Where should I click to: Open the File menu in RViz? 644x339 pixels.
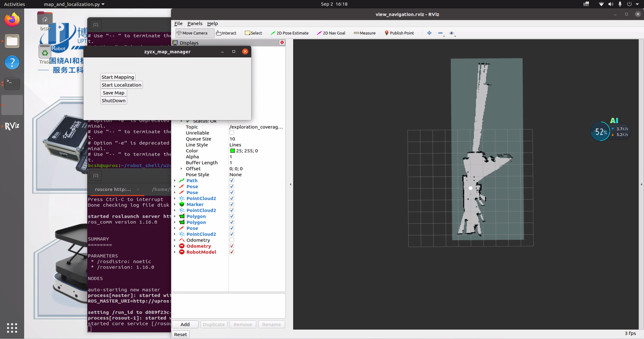[x=178, y=23]
